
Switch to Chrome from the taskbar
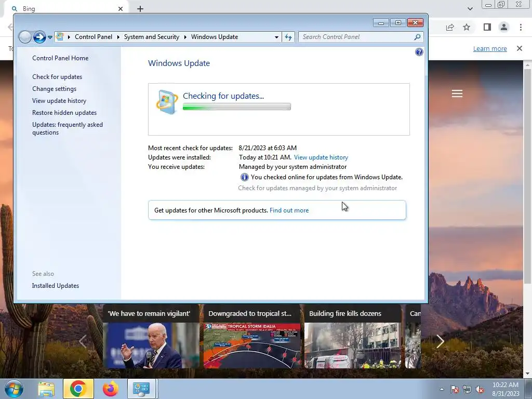pos(78,389)
